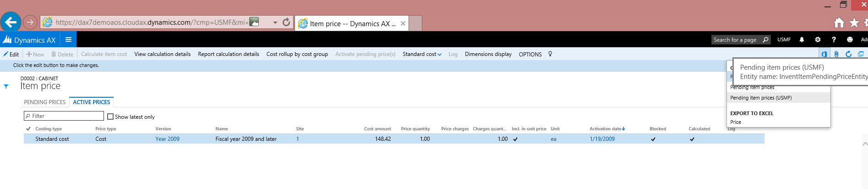Click the search magnifier icon in the header

coord(765,40)
